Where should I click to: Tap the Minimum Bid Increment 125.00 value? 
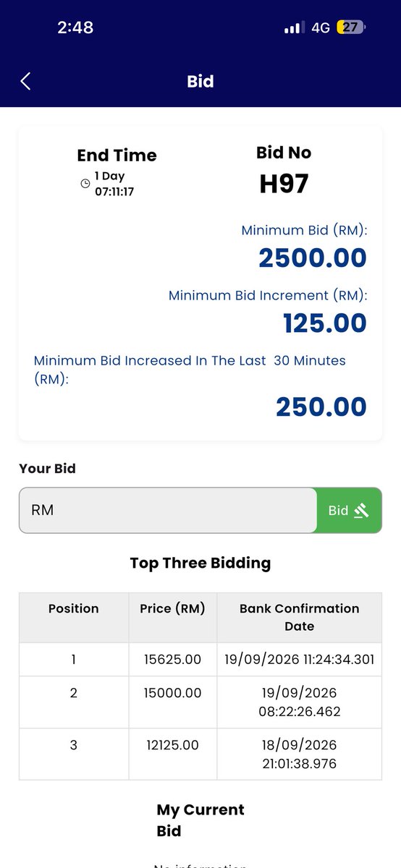[325, 323]
